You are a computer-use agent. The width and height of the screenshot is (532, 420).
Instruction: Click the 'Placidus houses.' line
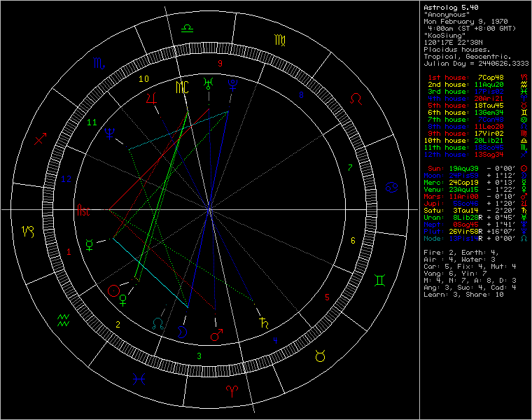pyautogui.click(x=457, y=50)
